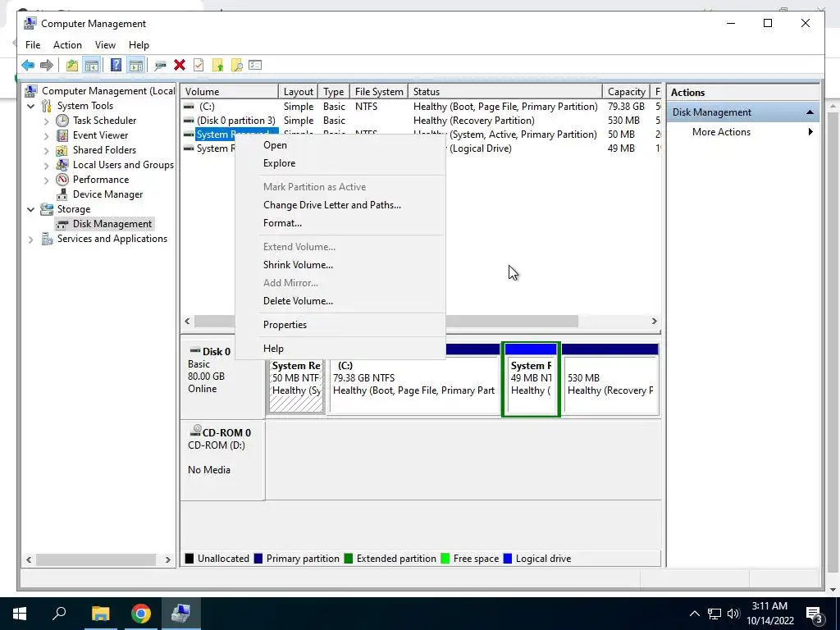Viewport: 840px width, 630px height.
Task: Click the blue Help question mark icon
Action: tap(116, 66)
